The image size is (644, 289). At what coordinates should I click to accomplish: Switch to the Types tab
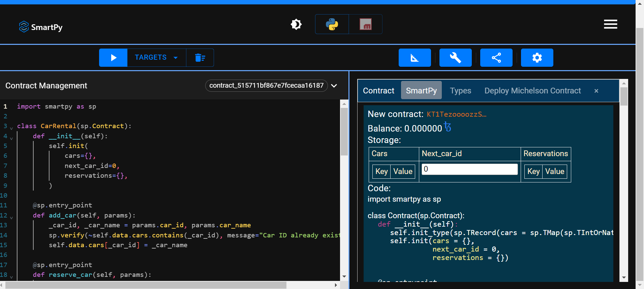coord(460,91)
